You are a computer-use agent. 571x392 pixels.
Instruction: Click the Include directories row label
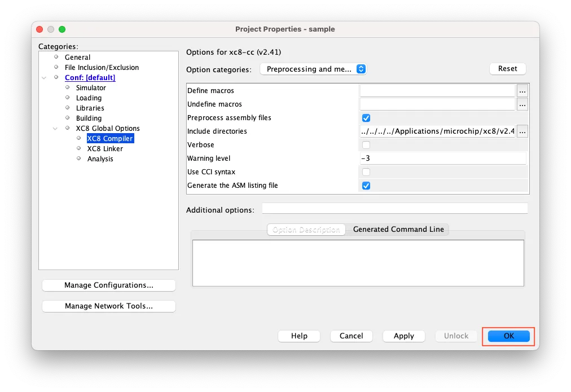click(x=217, y=131)
